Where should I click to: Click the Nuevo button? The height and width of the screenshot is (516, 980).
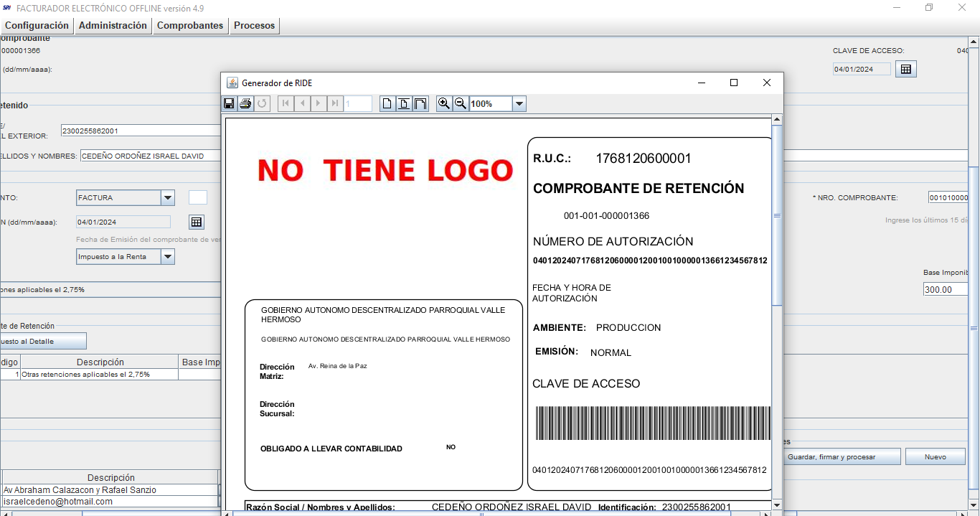pyautogui.click(x=935, y=456)
